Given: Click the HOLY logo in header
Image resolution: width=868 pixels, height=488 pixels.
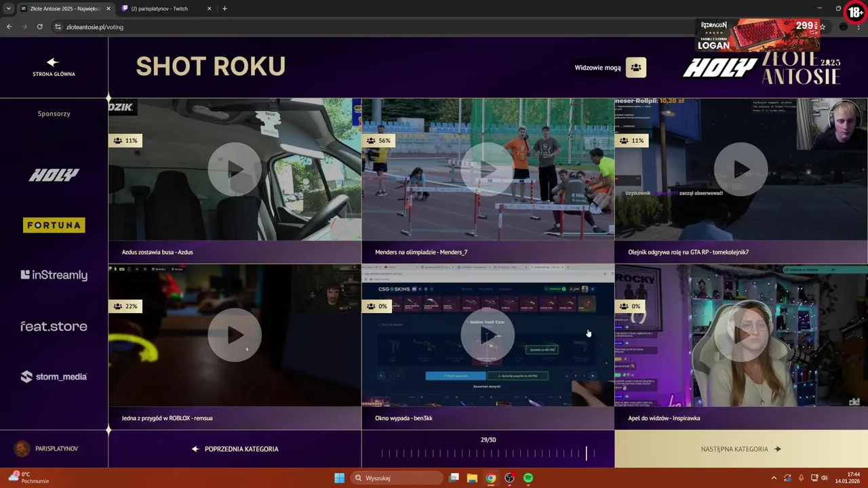Looking at the screenshot, I should point(719,68).
